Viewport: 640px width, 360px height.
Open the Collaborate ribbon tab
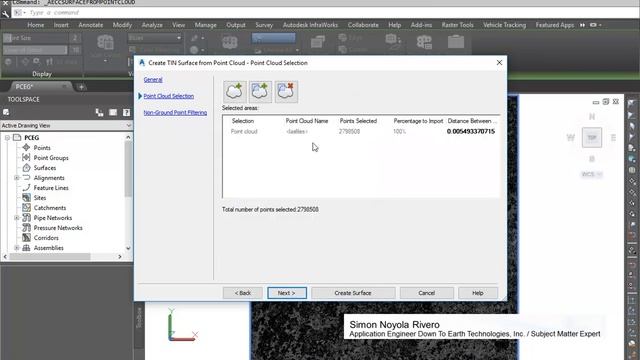click(x=363, y=25)
